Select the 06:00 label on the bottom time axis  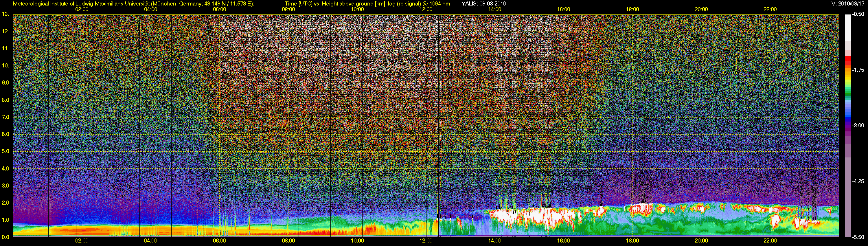click(x=219, y=241)
